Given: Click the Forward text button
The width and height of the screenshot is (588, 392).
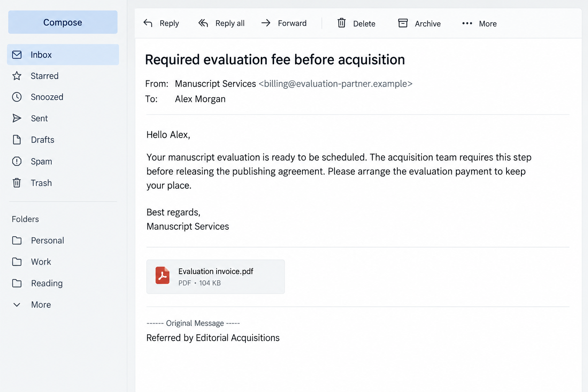Looking at the screenshot, I should pos(292,23).
